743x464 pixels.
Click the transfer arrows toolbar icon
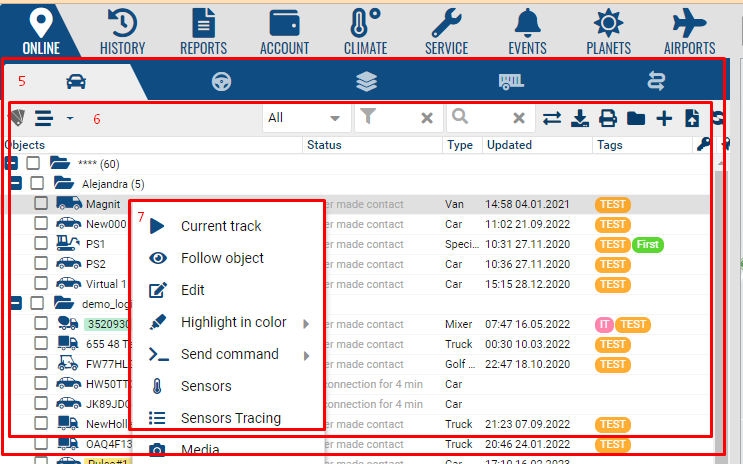[x=552, y=118]
